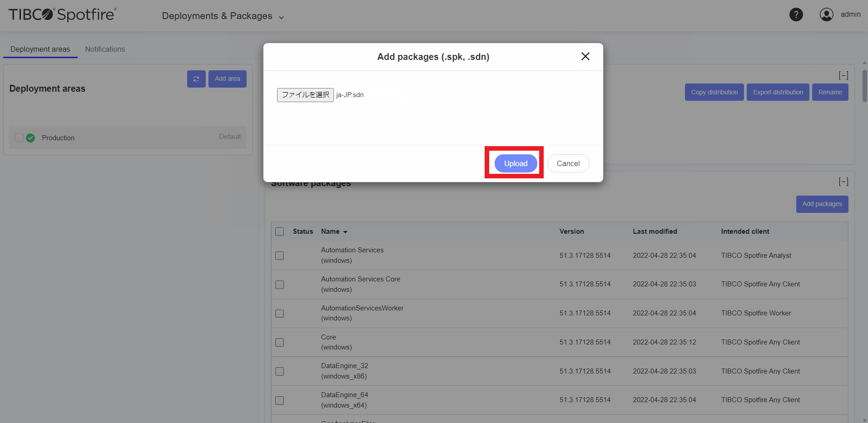Viewport: 868px width, 423px height.
Task: Click TIBCO Spotfire Worker client cell
Action: click(756, 313)
